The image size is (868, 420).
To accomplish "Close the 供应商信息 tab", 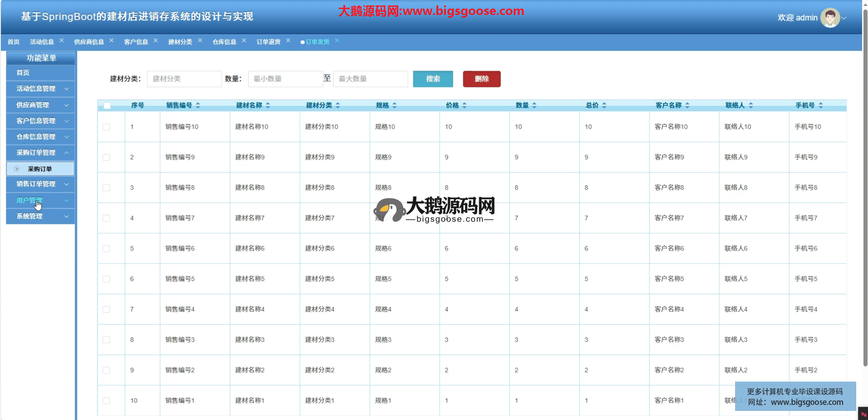I will pos(112,41).
